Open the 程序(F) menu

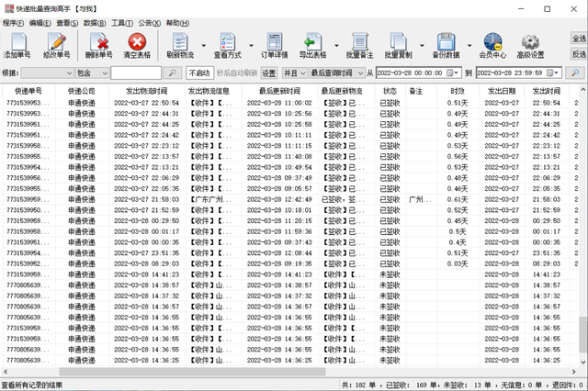[x=13, y=23]
